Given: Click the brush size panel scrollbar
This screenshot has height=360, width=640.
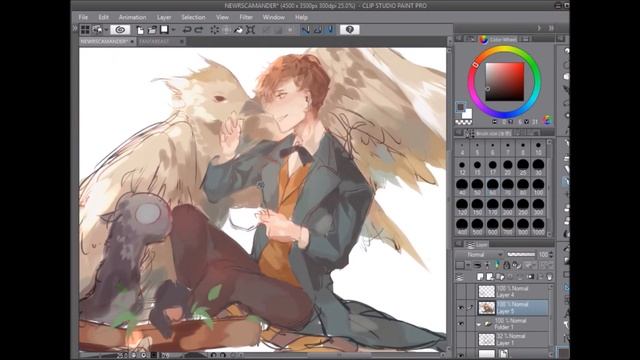Looking at the screenshot, I should (549, 188).
